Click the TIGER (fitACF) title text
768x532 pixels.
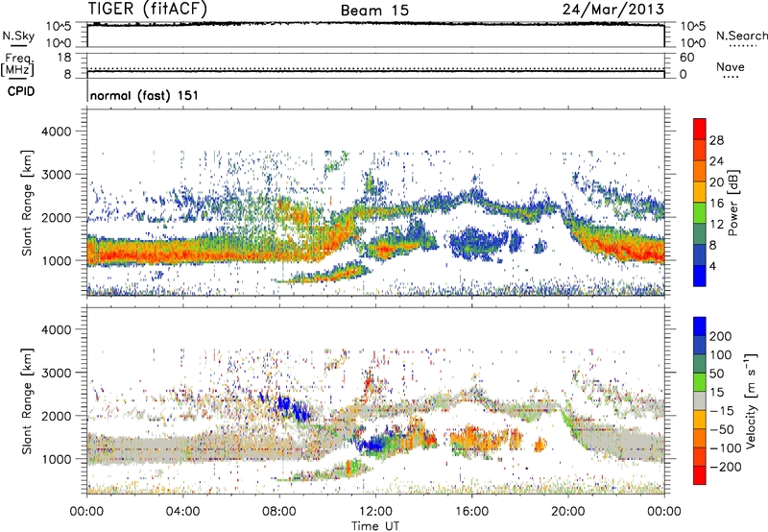point(148,9)
